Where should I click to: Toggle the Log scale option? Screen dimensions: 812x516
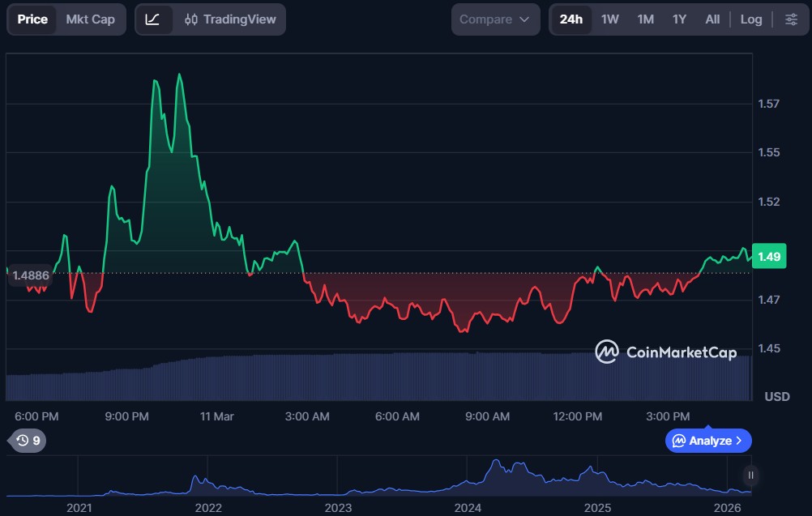coord(750,19)
